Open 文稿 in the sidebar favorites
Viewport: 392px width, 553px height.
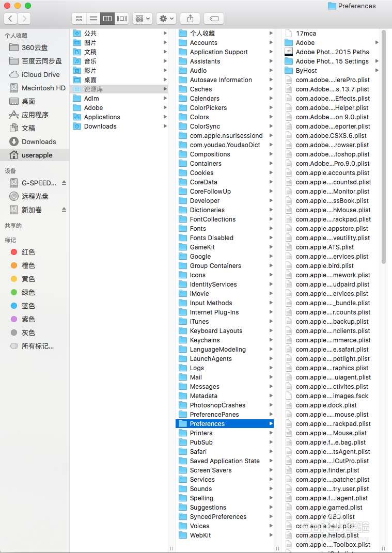click(x=35, y=128)
